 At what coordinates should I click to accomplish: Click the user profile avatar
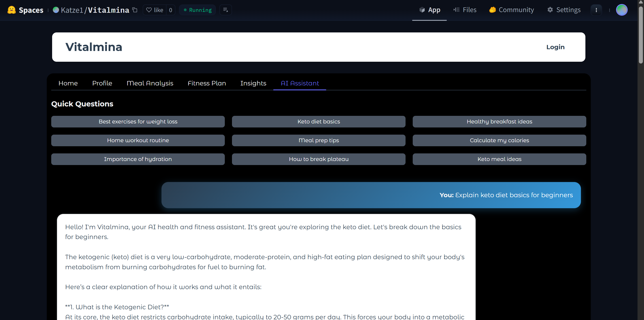[x=621, y=10]
